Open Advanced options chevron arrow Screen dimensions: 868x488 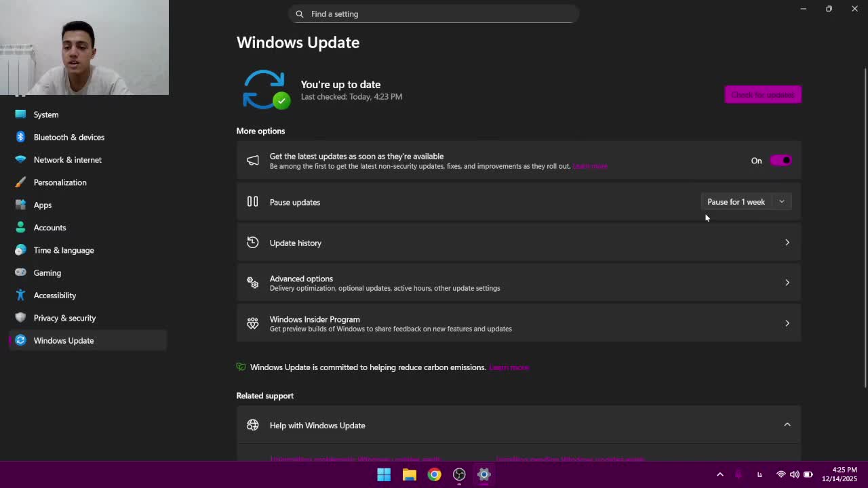click(787, 283)
